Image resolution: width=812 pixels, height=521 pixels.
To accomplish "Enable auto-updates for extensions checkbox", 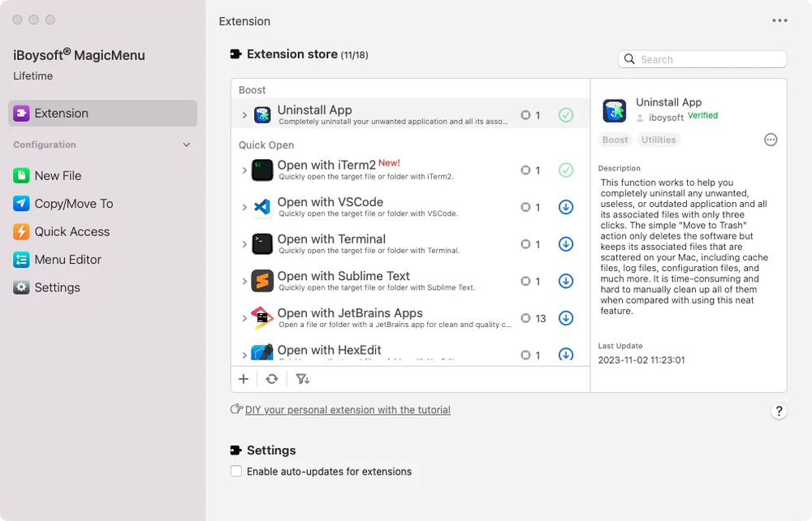I will 236,471.
